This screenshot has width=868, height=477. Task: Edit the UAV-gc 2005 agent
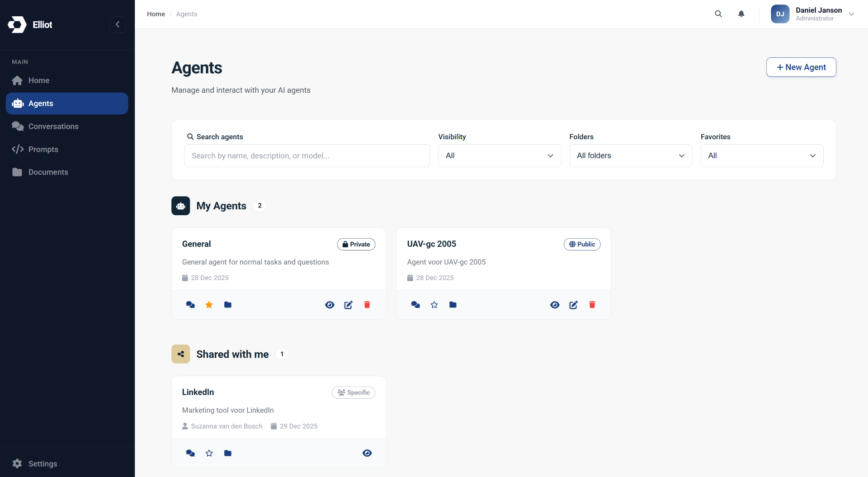point(573,305)
